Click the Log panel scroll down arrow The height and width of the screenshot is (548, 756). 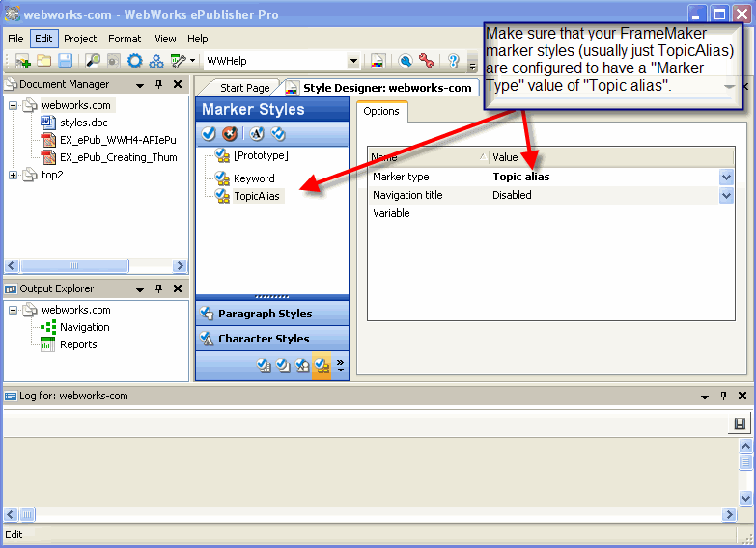745,498
